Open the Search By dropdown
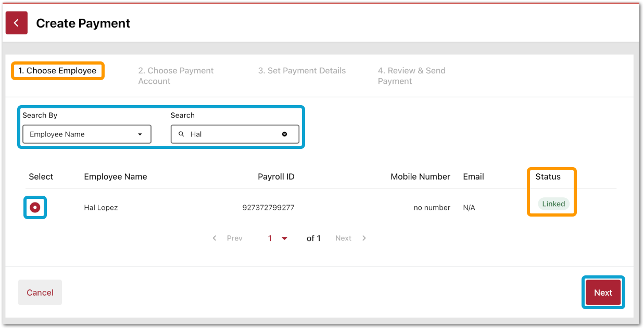Viewport: 644px width, 329px height. 86,134
